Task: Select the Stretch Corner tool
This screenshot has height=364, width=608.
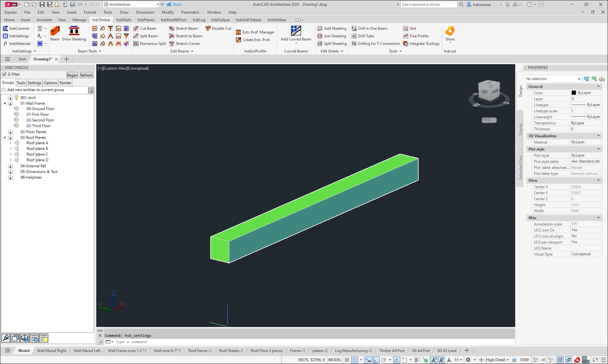Action: [184, 44]
